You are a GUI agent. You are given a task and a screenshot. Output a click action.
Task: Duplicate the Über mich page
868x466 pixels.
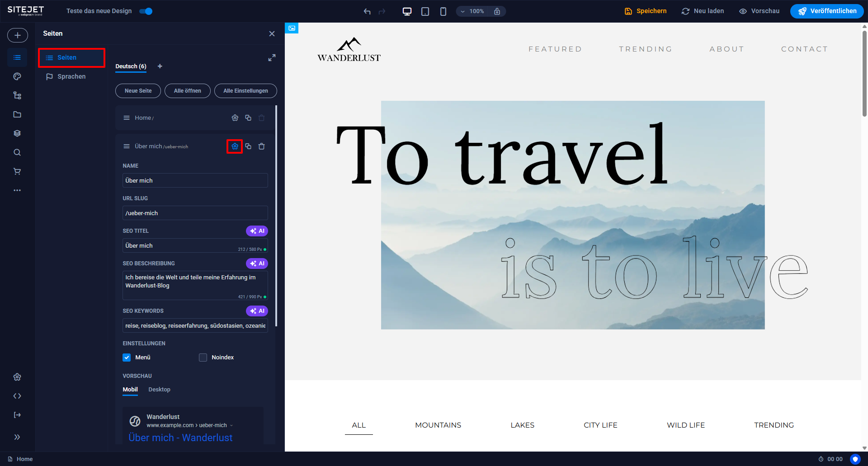click(x=248, y=146)
